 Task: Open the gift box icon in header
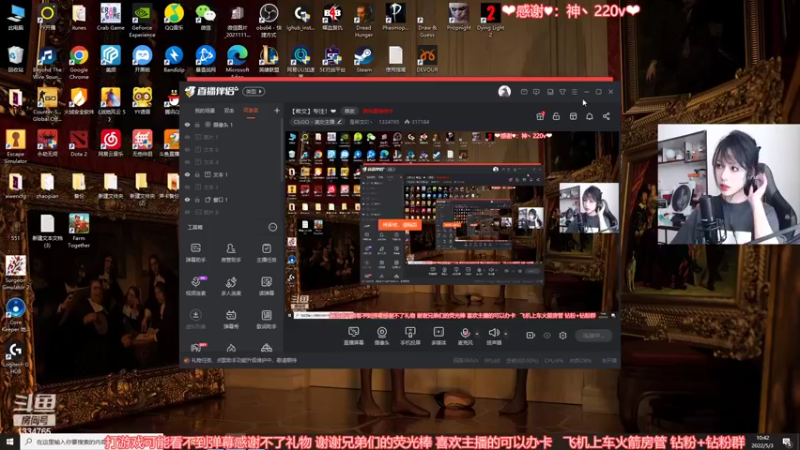(540, 116)
